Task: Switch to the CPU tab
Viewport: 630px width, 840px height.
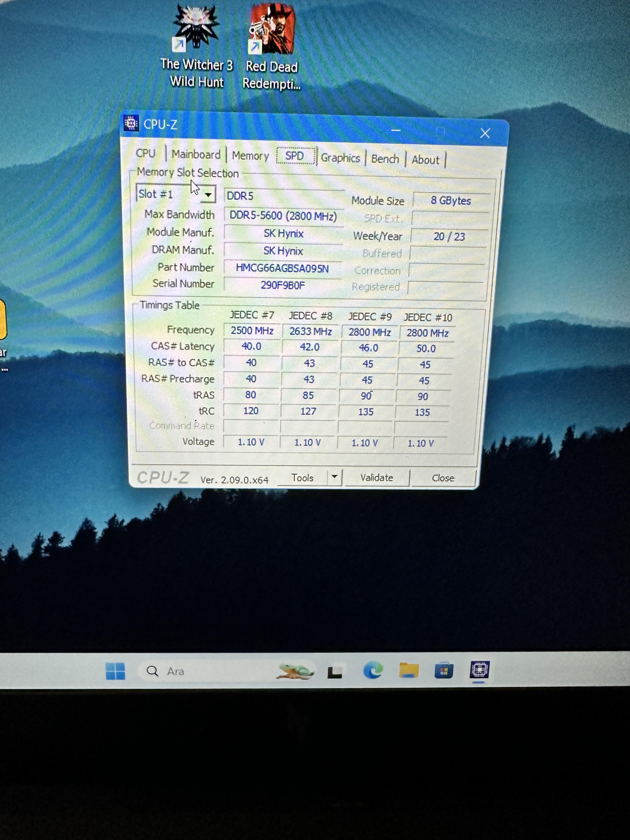Action: click(x=145, y=153)
